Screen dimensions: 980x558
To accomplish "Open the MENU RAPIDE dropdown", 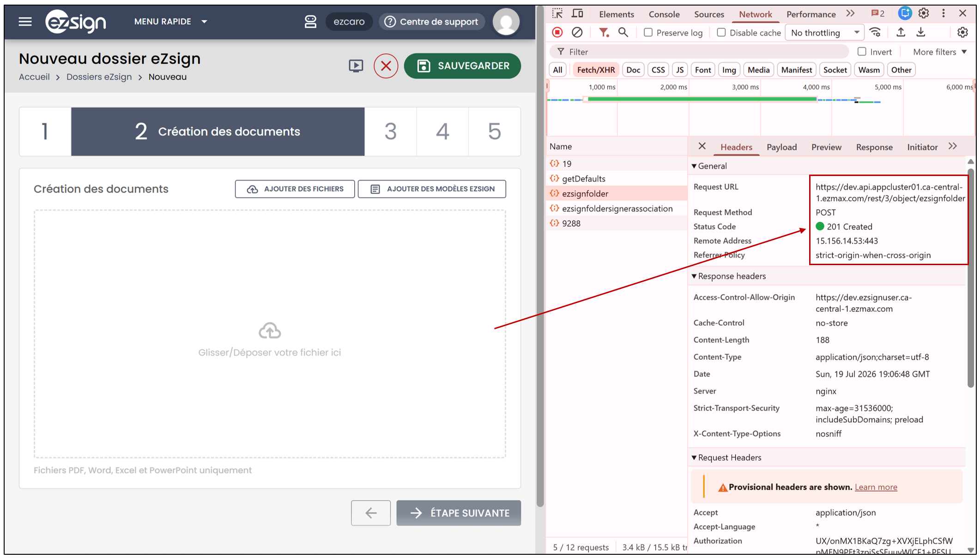I will coord(170,22).
